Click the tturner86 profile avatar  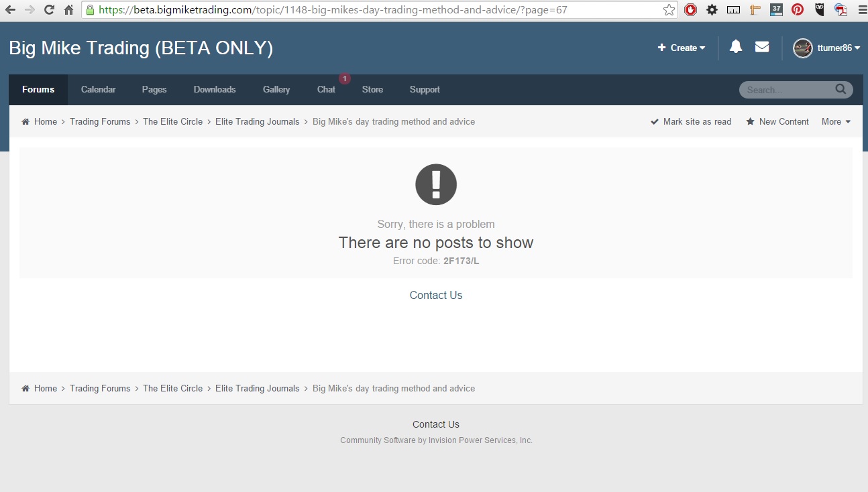click(x=803, y=48)
